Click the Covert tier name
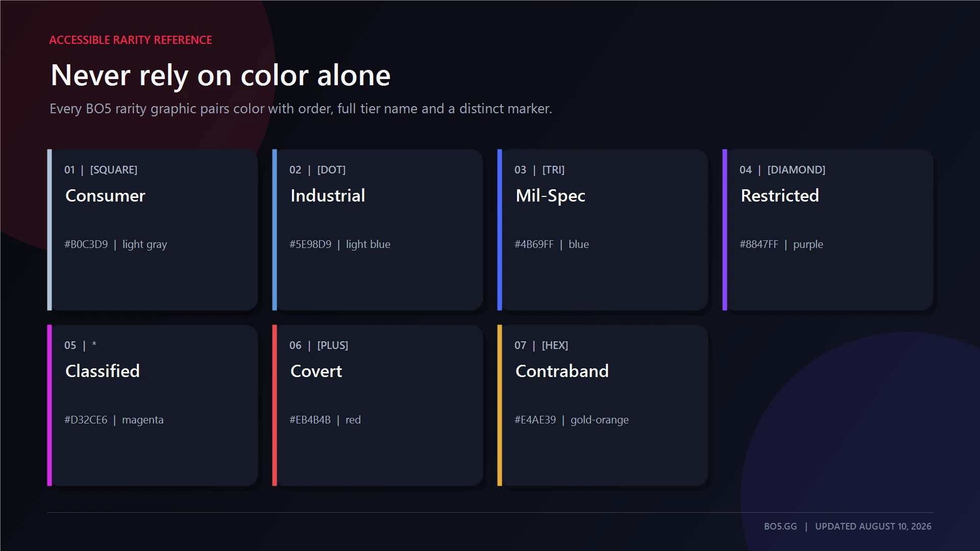 coord(316,371)
